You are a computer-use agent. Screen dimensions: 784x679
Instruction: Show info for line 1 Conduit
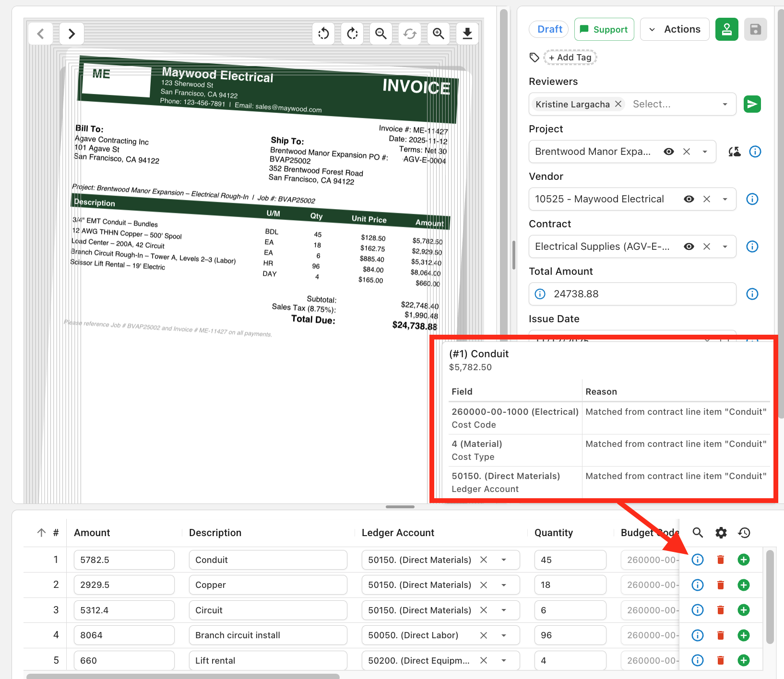[x=698, y=560]
